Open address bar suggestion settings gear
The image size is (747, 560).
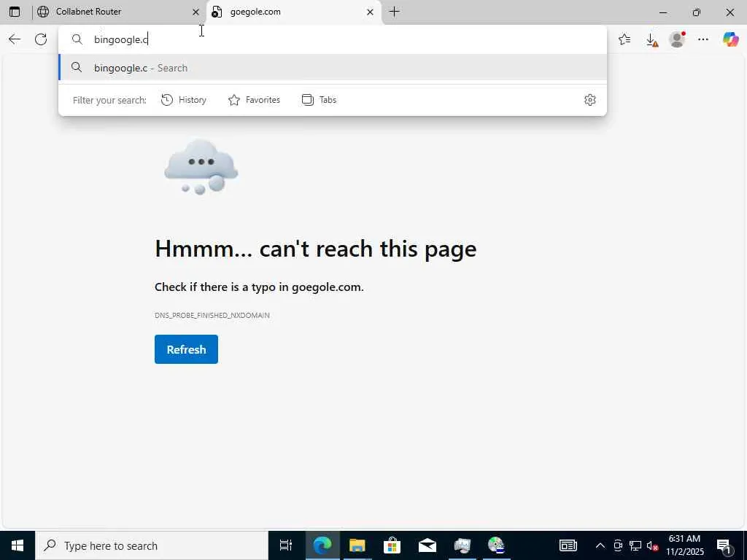click(x=589, y=100)
